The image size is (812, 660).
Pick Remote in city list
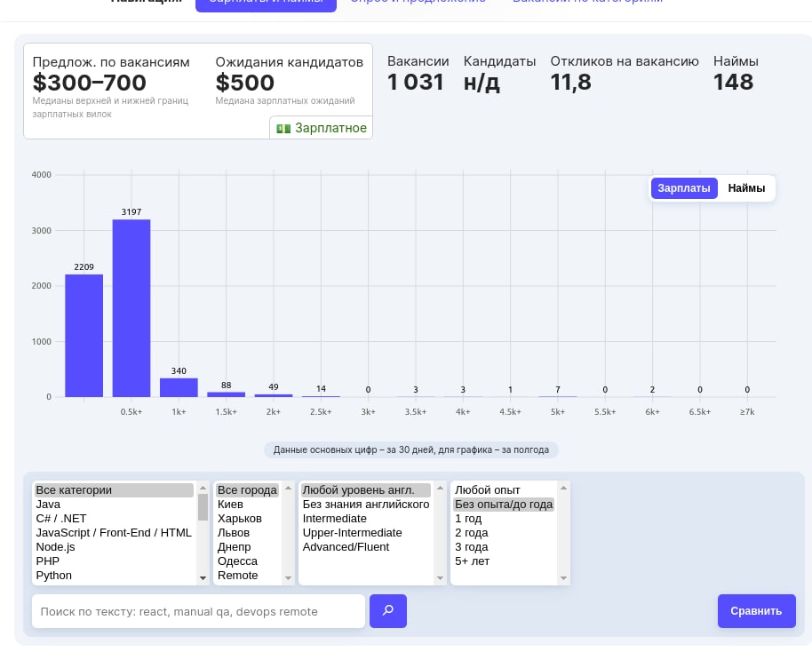[x=248, y=575]
